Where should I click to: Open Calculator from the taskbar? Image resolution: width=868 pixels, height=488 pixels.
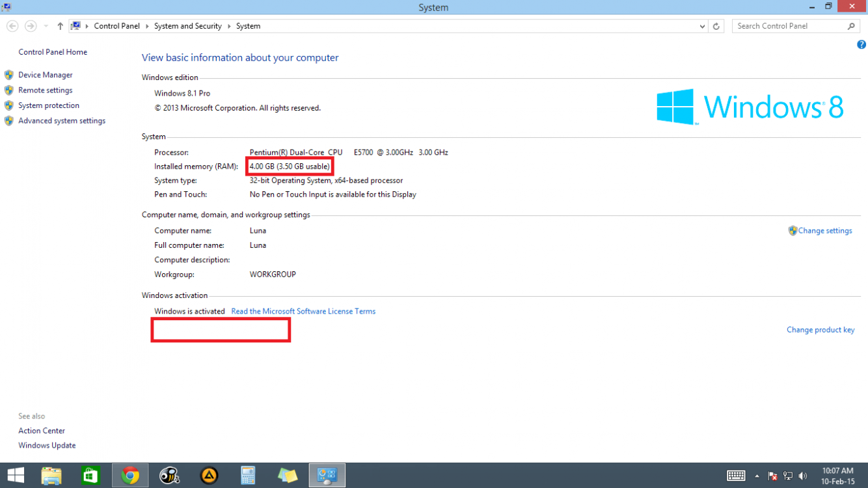[248, 476]
